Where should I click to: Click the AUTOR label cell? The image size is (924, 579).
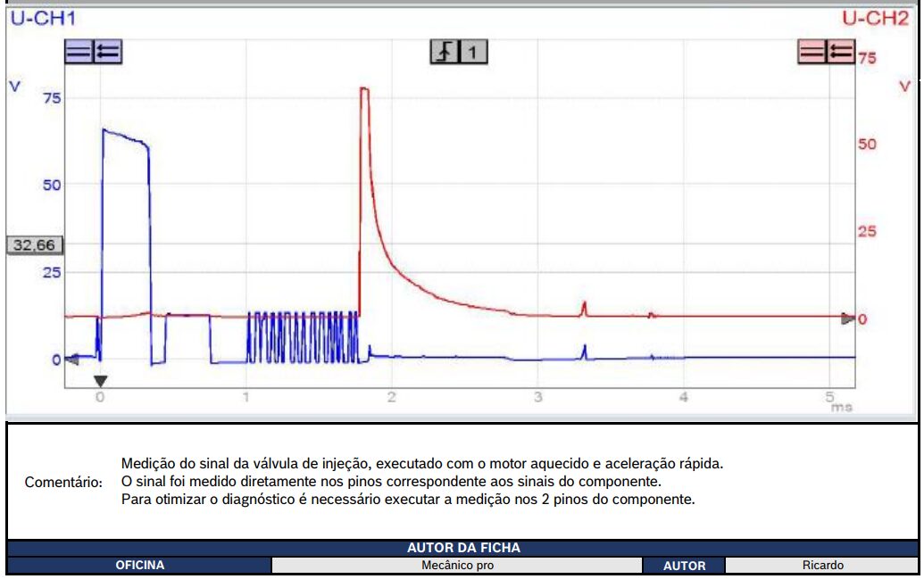click(684, 566)
